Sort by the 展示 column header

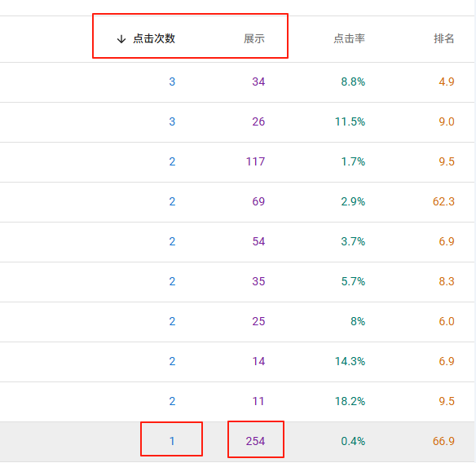coord(254,38)
